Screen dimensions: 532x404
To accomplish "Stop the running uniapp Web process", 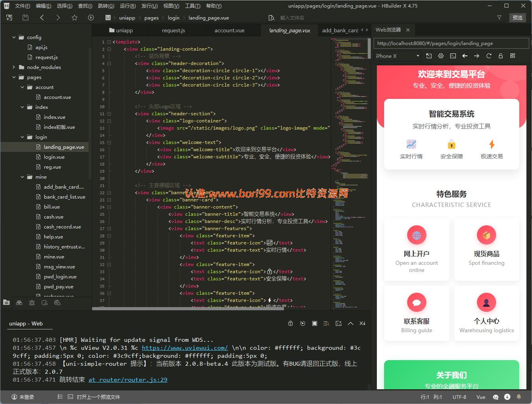I will [315, 323].
